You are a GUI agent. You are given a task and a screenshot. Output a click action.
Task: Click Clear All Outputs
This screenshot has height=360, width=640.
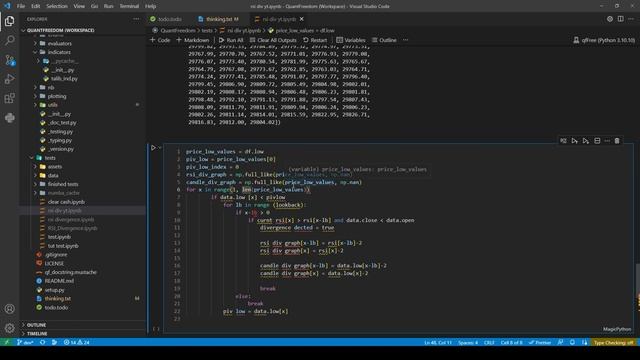pyautogui.click(x=273, y=40)
